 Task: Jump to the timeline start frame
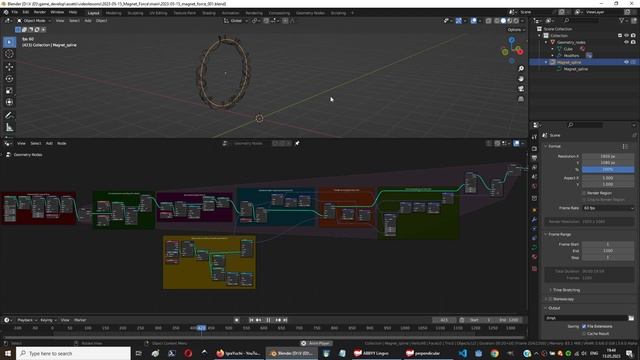251,320
